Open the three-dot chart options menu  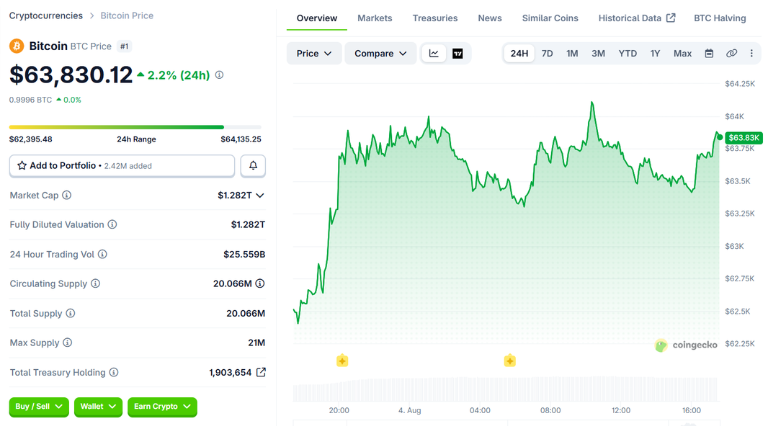(x=751, y=53)
